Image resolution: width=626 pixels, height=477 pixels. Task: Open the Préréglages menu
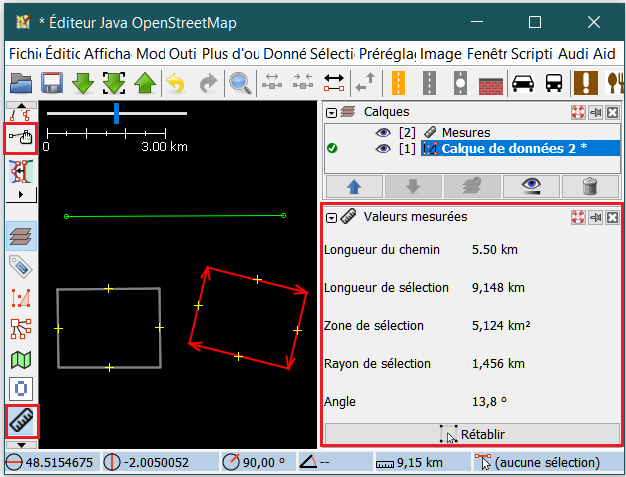click(x=387, y=54)
